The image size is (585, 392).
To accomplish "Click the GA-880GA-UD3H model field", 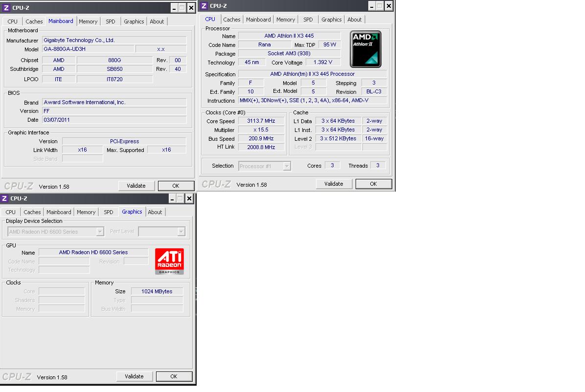I will pyautogui.click(x=88, y=49).
